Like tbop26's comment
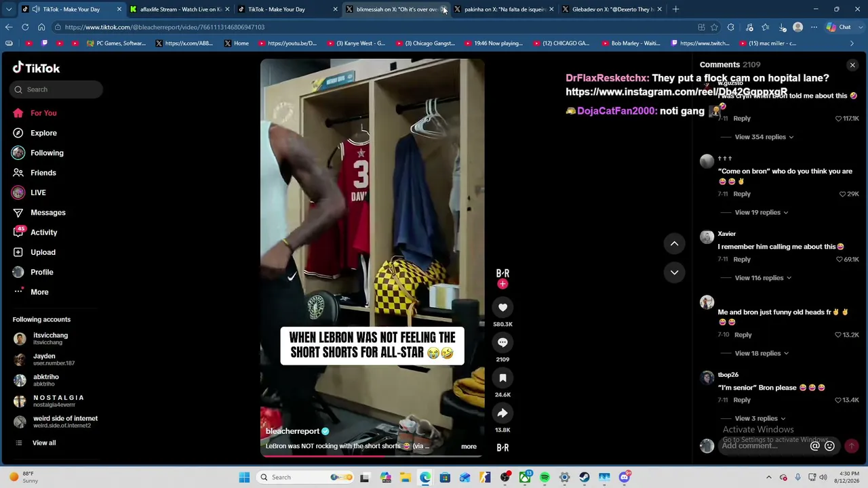 [x=839, y=400]
